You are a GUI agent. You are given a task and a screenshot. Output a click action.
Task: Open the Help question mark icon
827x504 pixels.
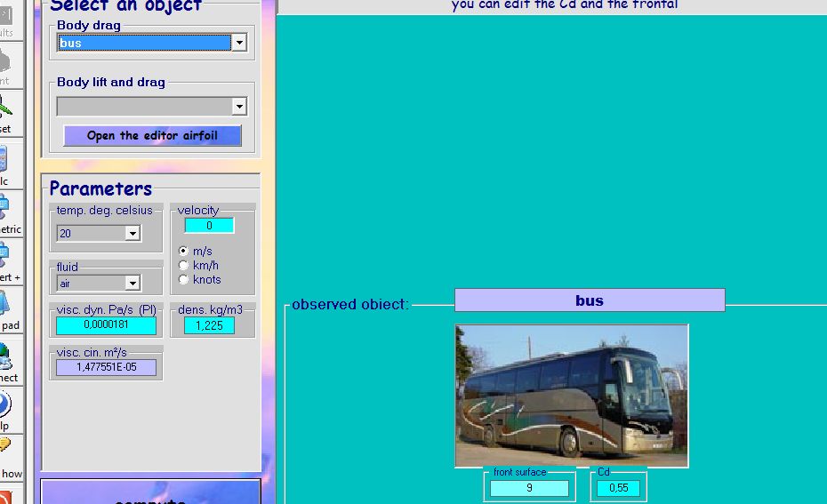tap(4, 405)
